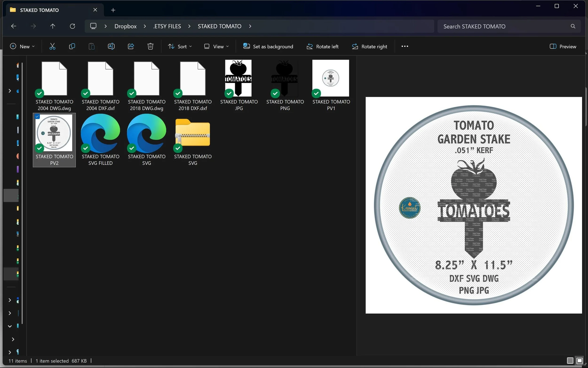The height and width of the screenshot is (368, 588).
Task: Open the See more ellipsis menu
Action: pos(405,46)
